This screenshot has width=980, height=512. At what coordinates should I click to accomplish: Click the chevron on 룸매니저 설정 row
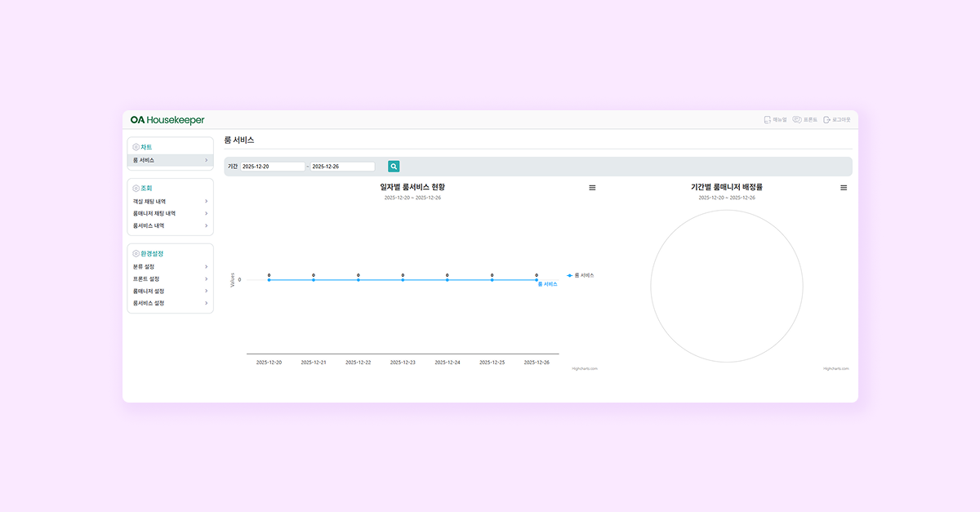206,291
